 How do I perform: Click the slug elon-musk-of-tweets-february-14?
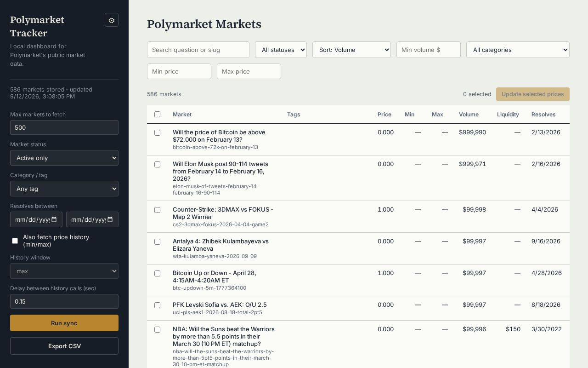click(215, 190)
